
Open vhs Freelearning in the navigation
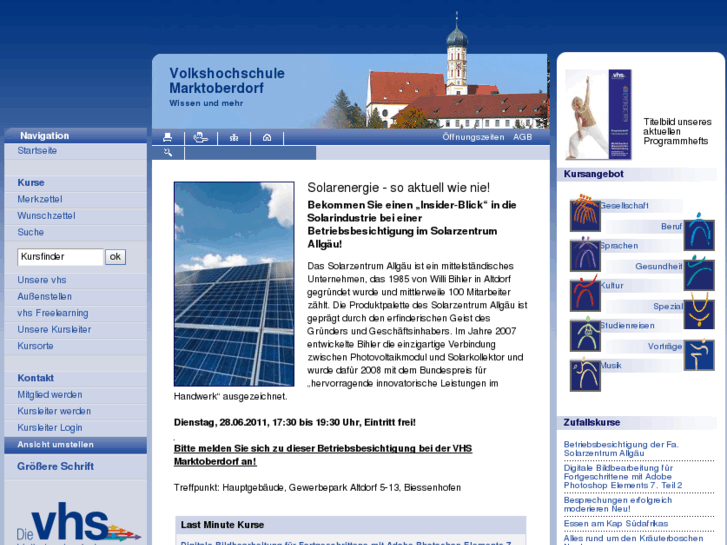53,313
